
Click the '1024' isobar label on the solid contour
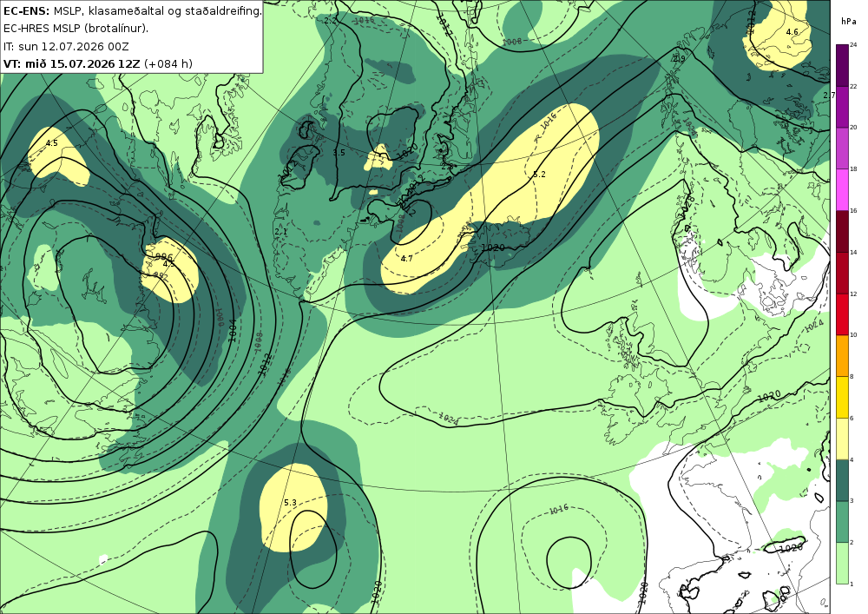pyautogui.click(x=449, y=419)
